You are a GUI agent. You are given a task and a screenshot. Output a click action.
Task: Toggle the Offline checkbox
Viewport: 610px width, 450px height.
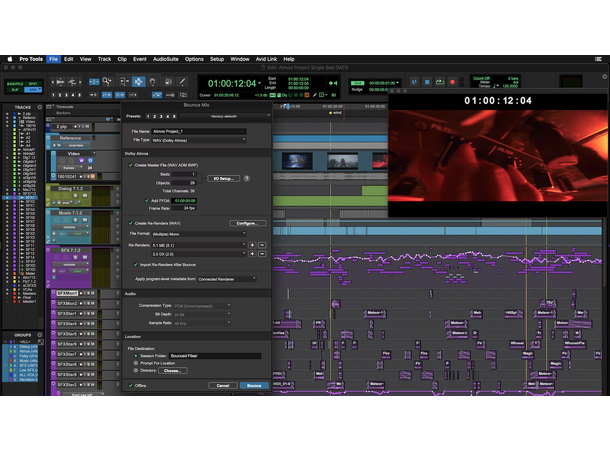pos(131,385)
